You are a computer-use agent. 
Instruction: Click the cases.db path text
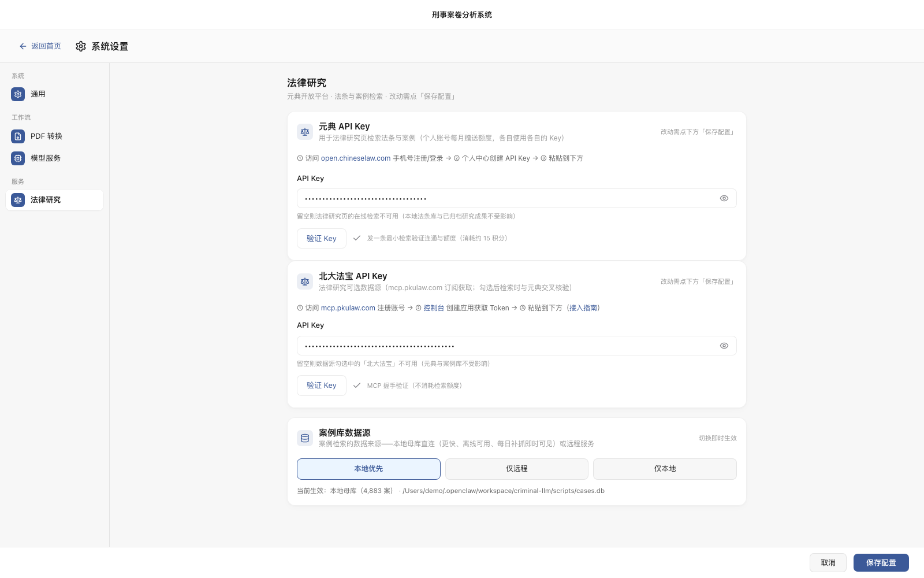tap(504, 491)
